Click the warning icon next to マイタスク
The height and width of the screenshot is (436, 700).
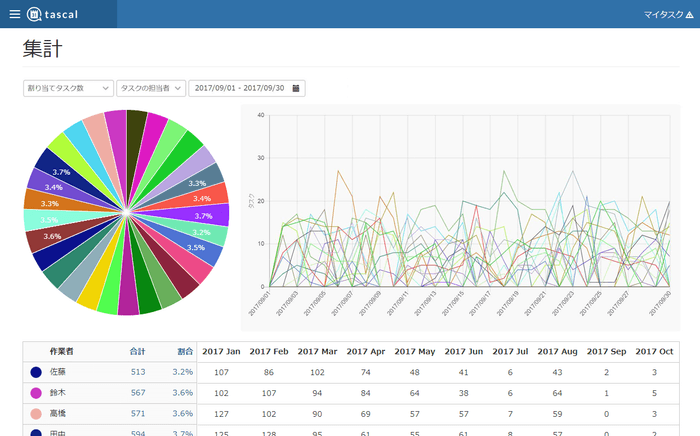tap(688, 14)
